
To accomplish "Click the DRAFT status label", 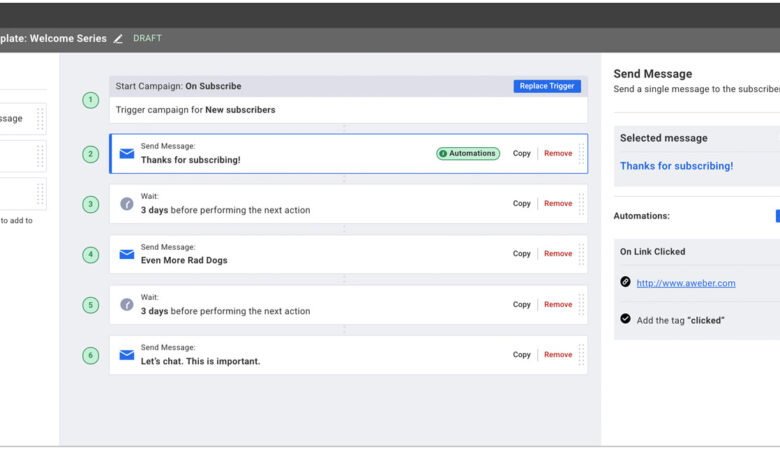I will (x=147, y=38).
